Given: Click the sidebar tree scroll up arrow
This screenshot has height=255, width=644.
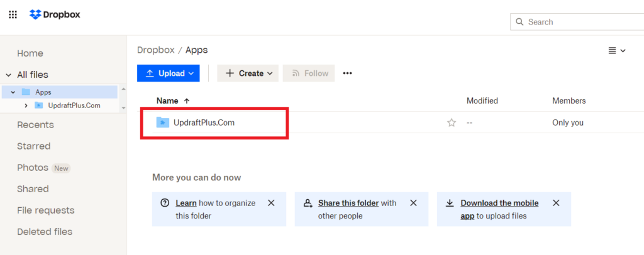Looking at the screenshot, I should click(x=124, y=89).
